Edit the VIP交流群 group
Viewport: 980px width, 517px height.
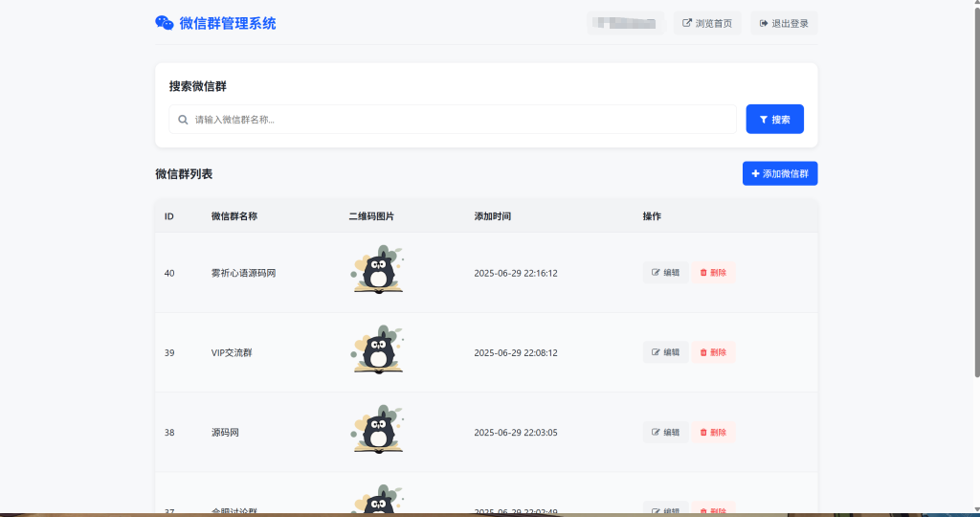coord(666,352)
